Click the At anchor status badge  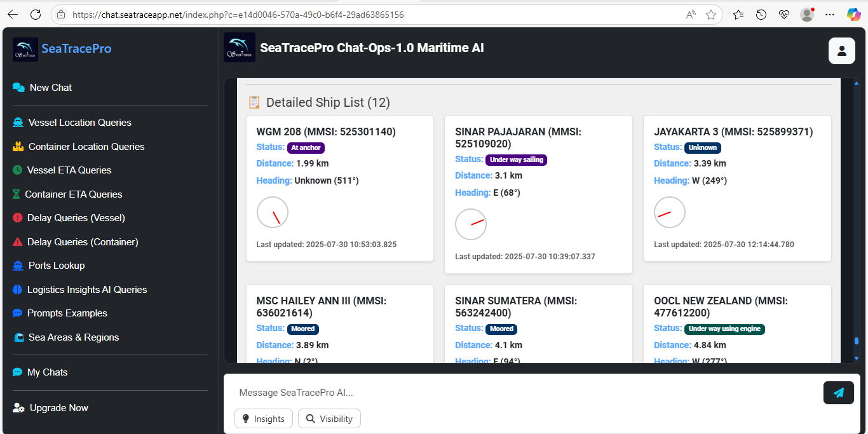coord(306,147)
